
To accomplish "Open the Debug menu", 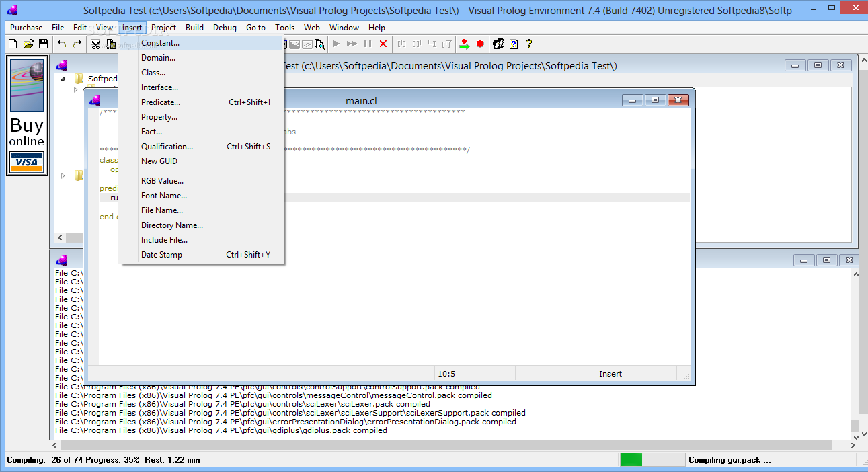I will click(x=225, y=28).
